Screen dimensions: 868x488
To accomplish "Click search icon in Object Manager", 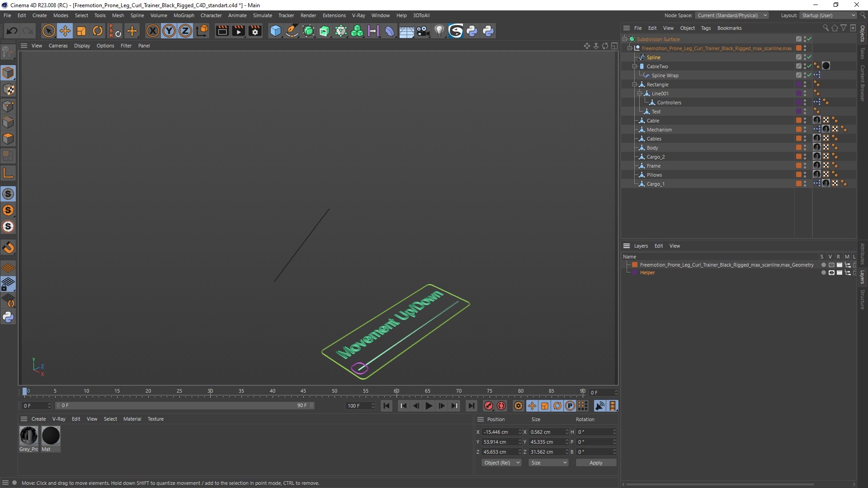I will (826, 28).
